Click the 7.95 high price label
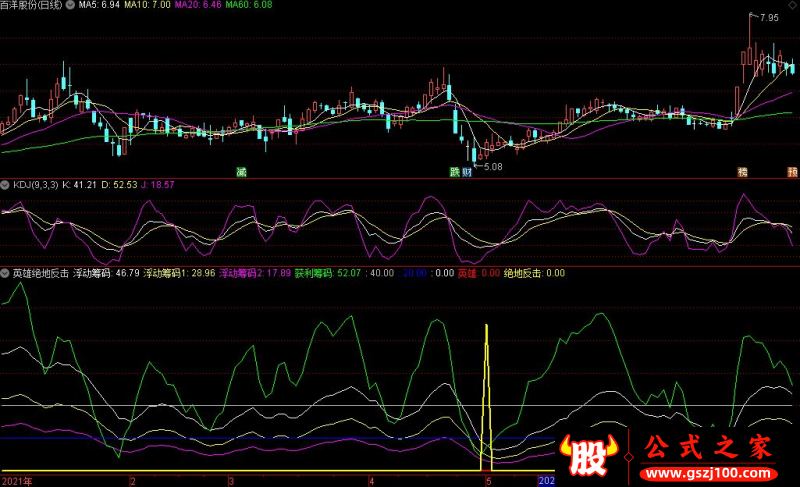The height and width of the screenshot is (487, 800). pyautogui.click(x=769, y=18)
